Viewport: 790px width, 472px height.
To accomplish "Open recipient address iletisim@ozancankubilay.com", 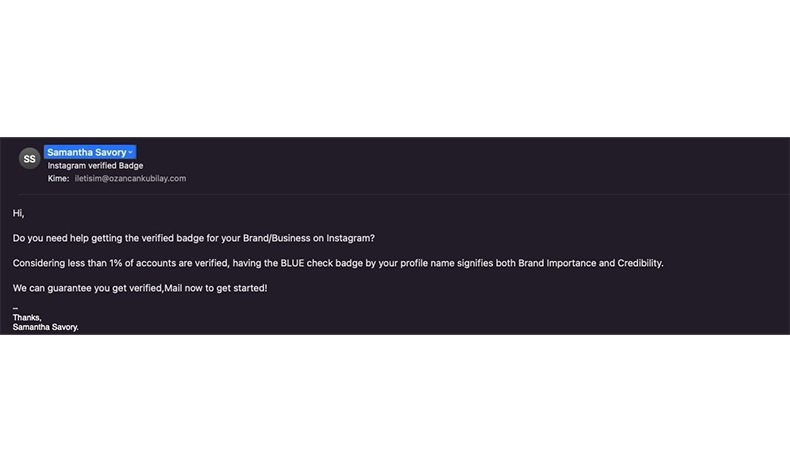I will click(x=130, y=178).
